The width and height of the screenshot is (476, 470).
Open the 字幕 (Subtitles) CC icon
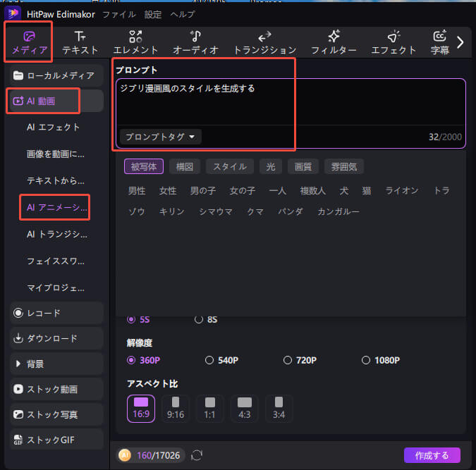(x=439, y=42)
